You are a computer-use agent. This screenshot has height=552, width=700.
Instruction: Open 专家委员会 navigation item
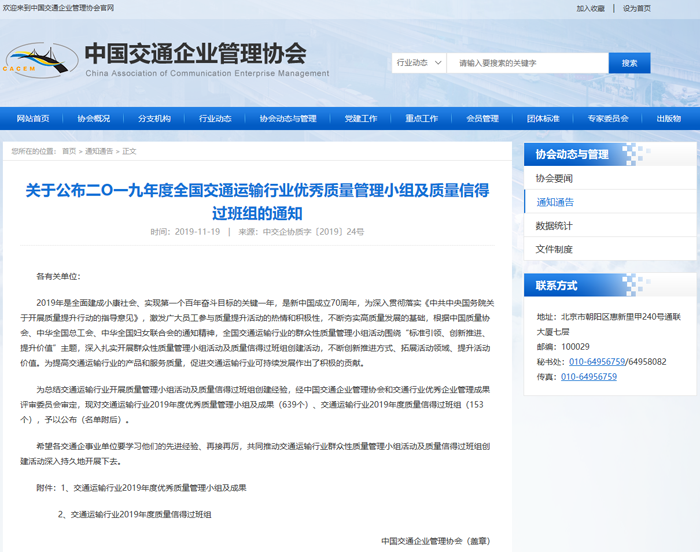pos(608,118)
